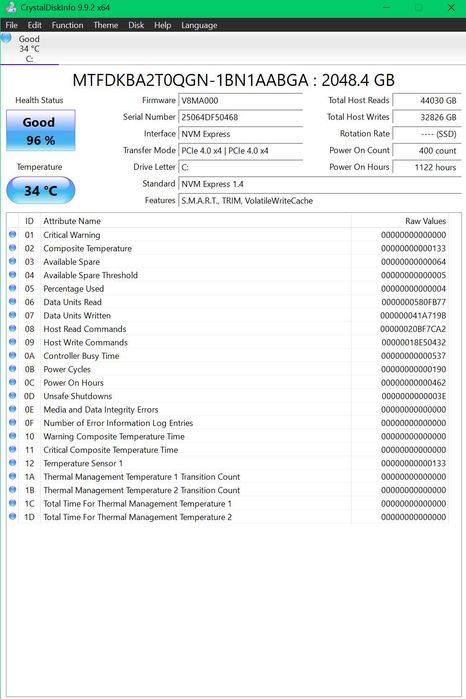The height and width of the screenshot is (699, 466).
Task: Select the Unsafe Shutdowns attribute name
Action: point(78,396)
